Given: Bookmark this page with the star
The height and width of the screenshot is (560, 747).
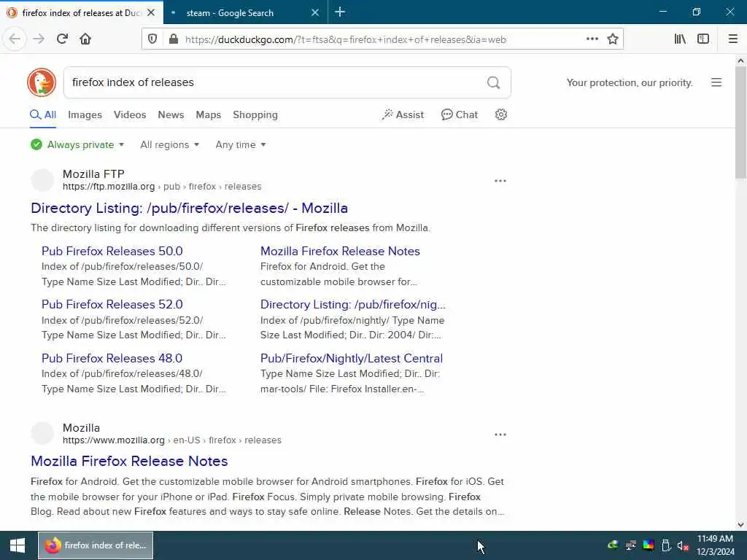Looking at the screenshot, I should point(613,39).
